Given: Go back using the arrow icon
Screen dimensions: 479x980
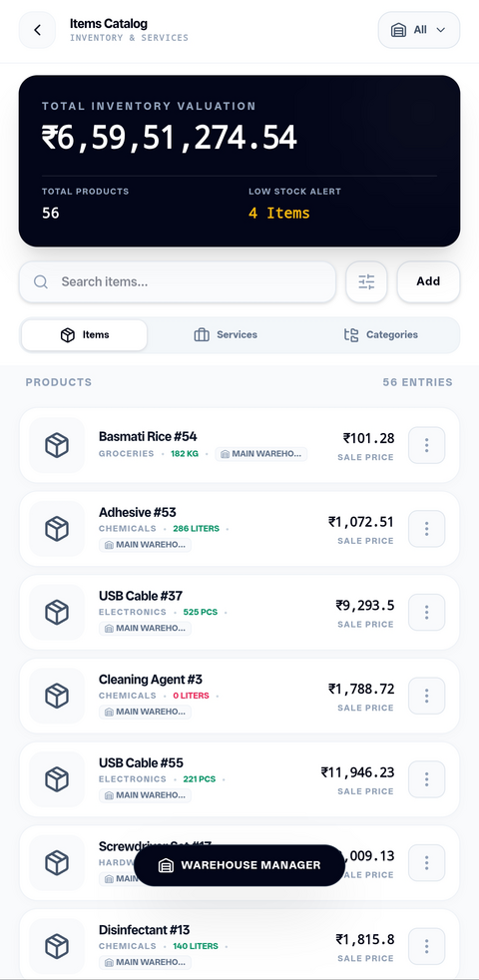Looking at the screenshot, I should click(x=38, y=29).
